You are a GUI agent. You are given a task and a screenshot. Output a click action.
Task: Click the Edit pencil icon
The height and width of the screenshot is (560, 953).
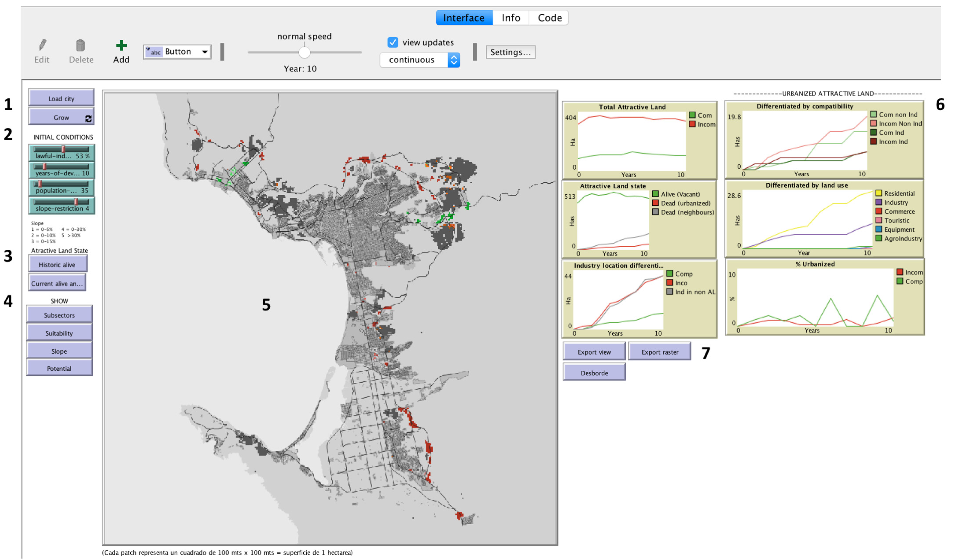point(42,45)
